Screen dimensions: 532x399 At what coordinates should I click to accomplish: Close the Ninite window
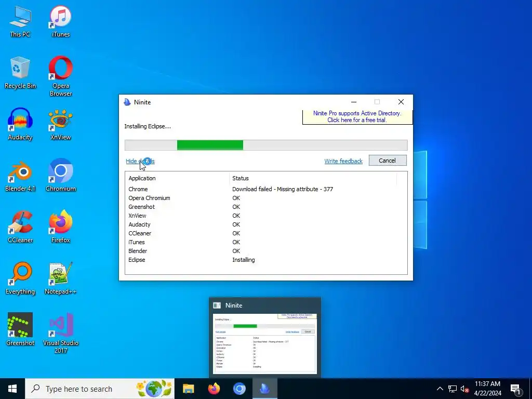(x=401, y=102)
